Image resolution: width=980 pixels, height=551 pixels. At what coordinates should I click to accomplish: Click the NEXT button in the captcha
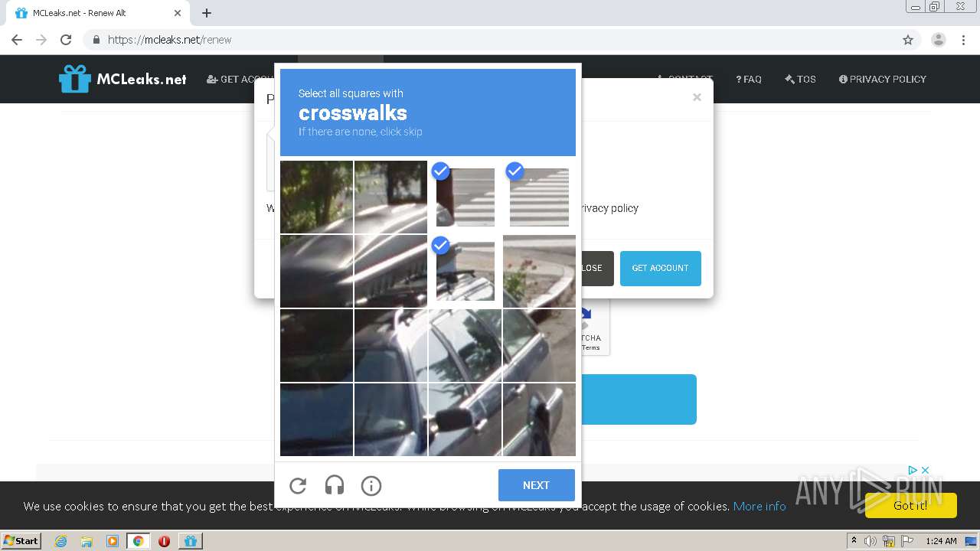tap(536, 485)
